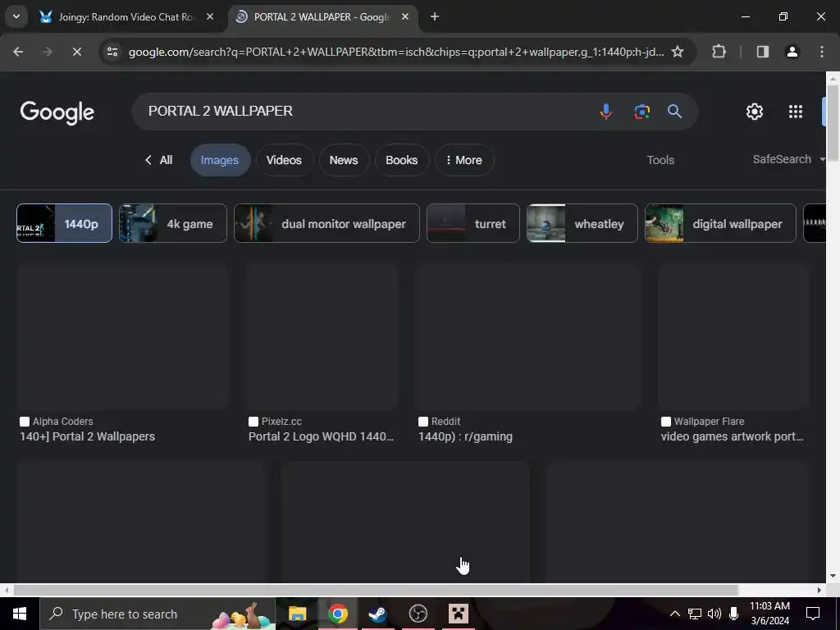840x630 pixels.
Task: Open the SafeSearch dropdown
Action: [x=787, y=160]
